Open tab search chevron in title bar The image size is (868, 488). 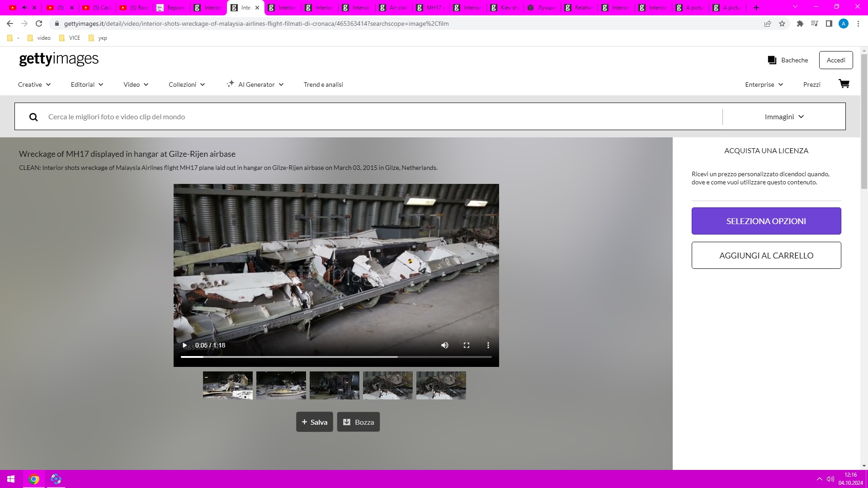coord(795,7)
